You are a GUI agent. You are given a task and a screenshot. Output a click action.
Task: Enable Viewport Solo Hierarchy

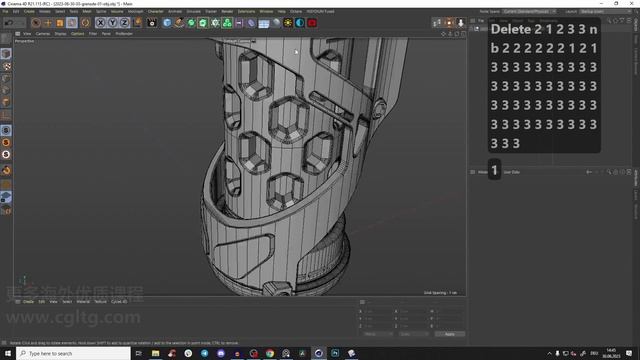click(6, 154)
